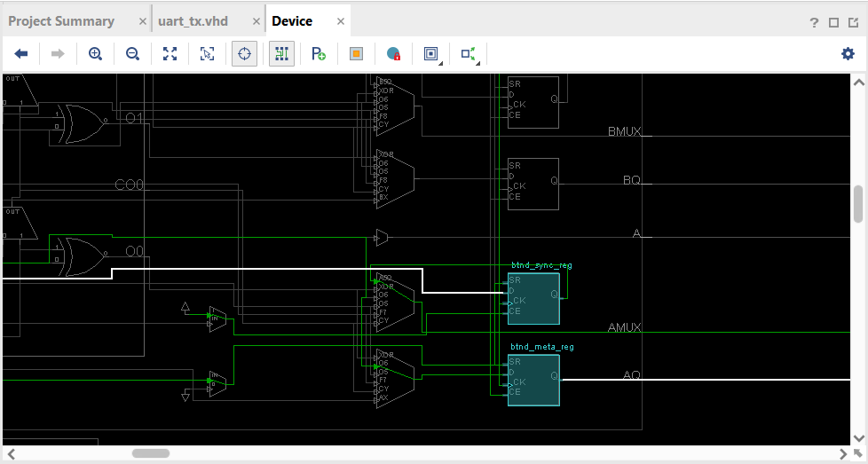This screenshot has height=464, width=868.
Task: Click the vertical scrollbar thumb
Action: (858, 204)
